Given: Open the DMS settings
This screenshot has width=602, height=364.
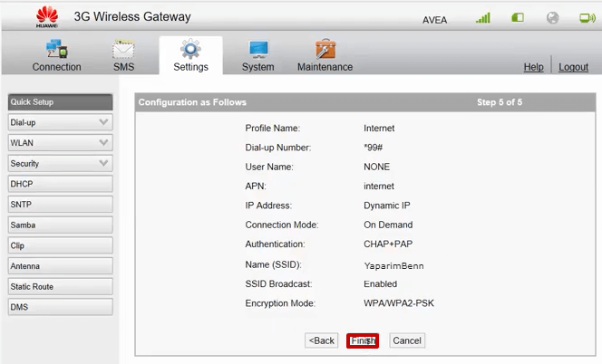Looking at the screenshot, I should [x=60, y=307].
